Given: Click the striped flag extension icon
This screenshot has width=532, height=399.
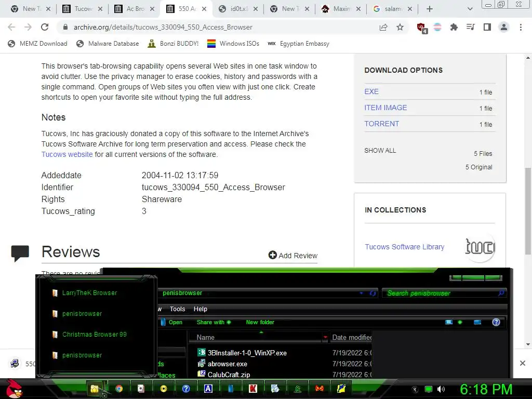Looking at the screenshot, I should click(437, 27).
